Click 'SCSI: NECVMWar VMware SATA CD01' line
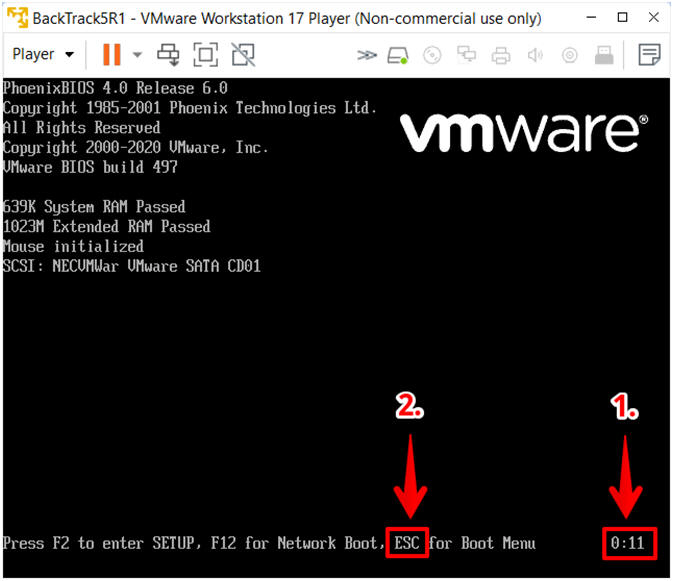 point(132,266)
